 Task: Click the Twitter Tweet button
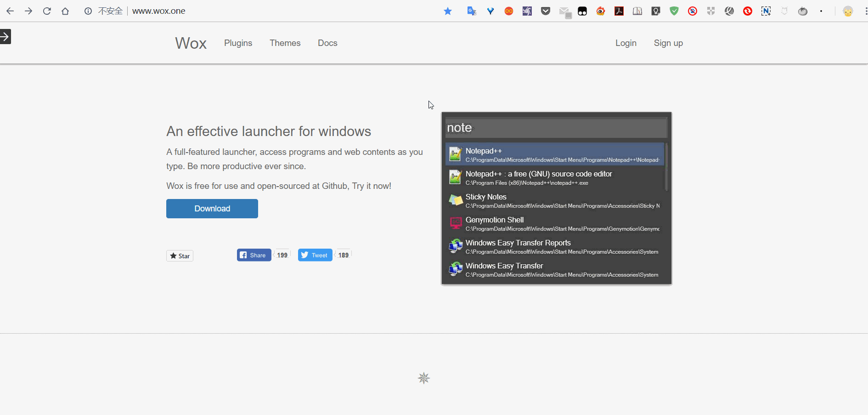coord(315,255)
